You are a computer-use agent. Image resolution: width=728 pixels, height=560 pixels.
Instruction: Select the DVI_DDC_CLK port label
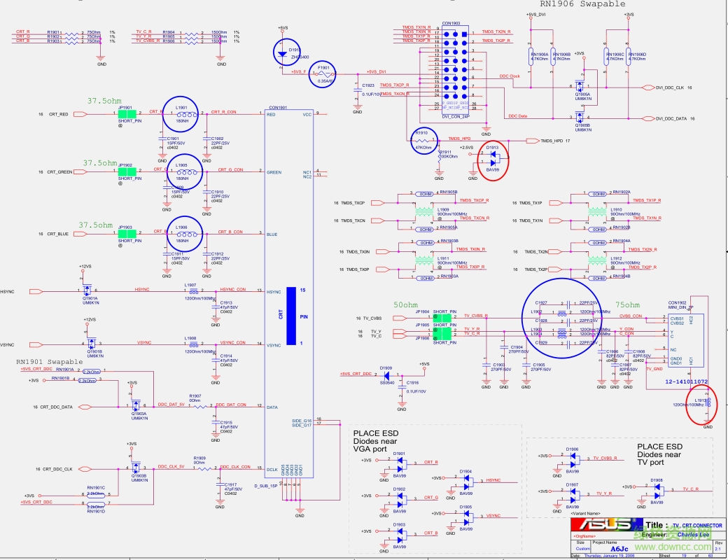click(x=669, y=87)
